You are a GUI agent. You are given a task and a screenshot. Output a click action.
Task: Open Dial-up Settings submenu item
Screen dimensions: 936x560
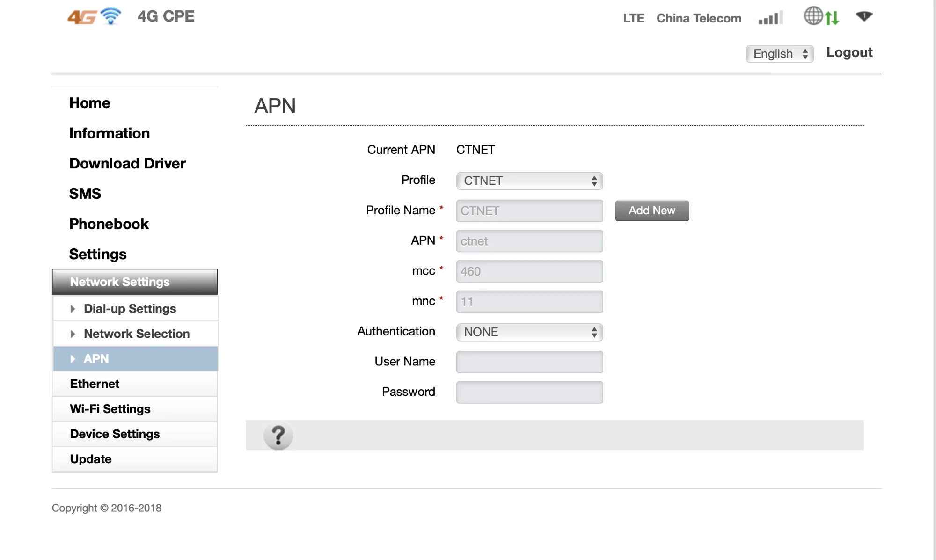(x=135, y=309)
